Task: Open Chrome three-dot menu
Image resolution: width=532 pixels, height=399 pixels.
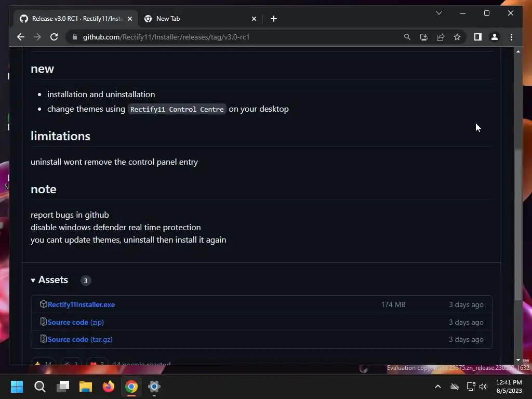Action: (511, 37)
